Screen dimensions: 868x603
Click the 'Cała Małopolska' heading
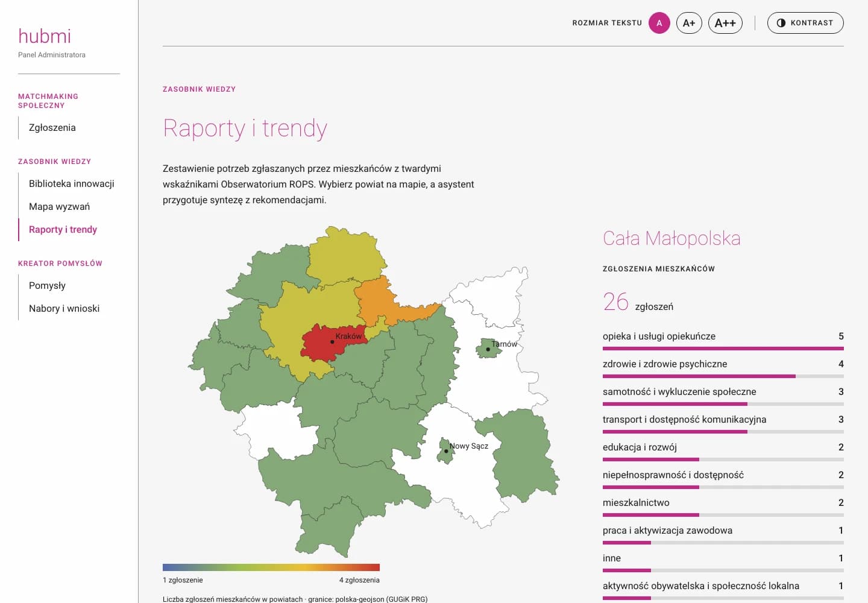pyautogui.click(x=671, y=239)
